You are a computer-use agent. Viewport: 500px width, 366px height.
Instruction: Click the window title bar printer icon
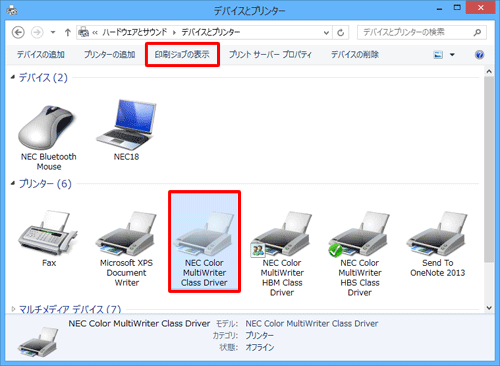coord(12,10)
